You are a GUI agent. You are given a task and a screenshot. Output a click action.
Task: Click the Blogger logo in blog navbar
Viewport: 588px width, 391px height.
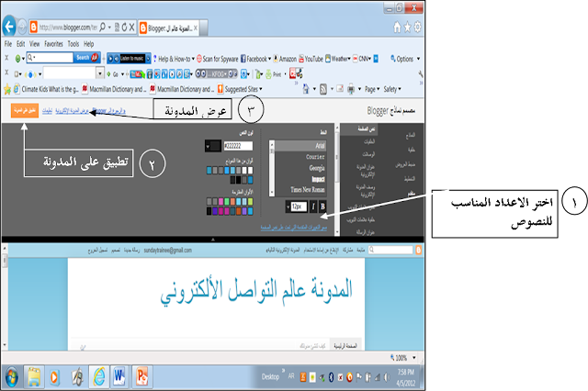pyautogui.click(x=418, y=250)
